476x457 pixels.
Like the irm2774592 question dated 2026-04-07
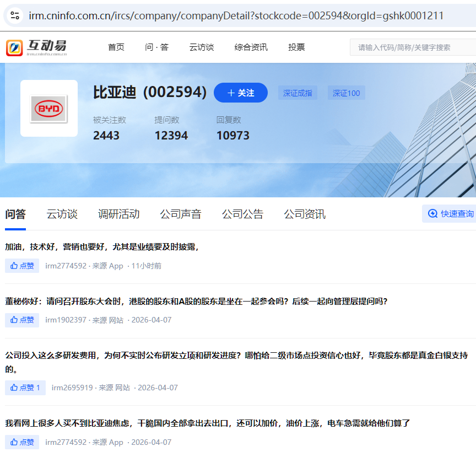[x=22, y=442]
